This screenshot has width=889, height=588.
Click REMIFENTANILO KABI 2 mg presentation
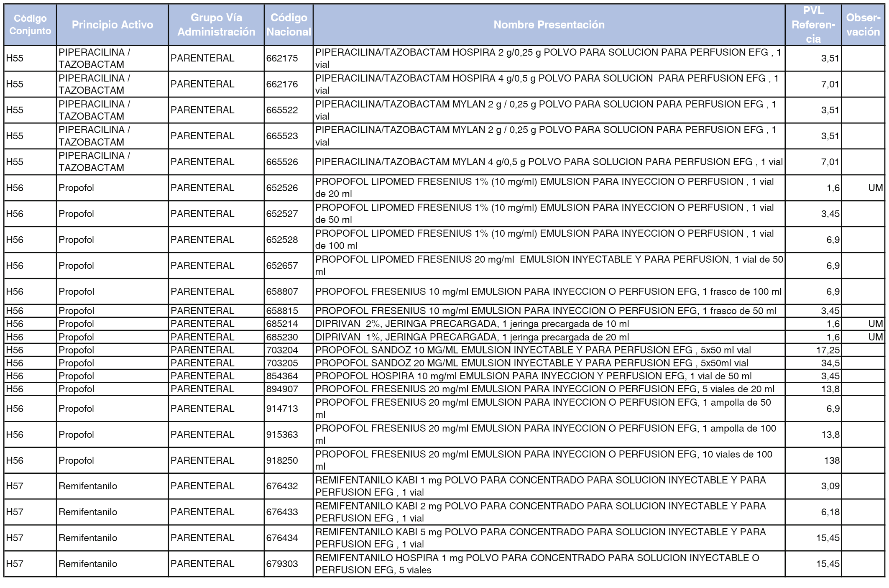pyautogui.click(x=541, y=512)
